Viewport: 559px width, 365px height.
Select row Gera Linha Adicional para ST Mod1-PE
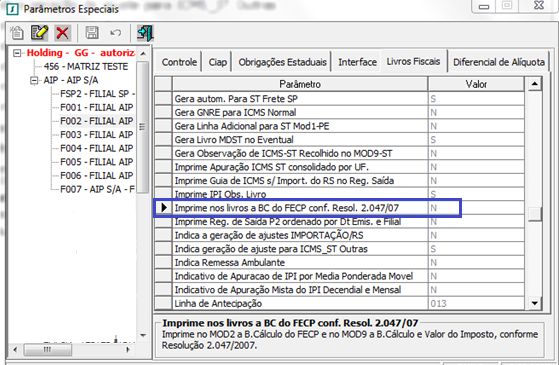339,126
